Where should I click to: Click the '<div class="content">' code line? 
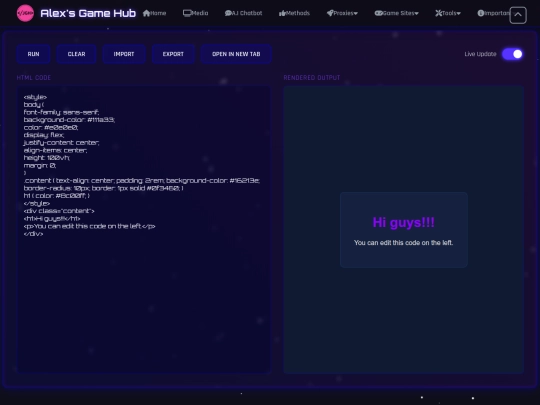(59, 211)
